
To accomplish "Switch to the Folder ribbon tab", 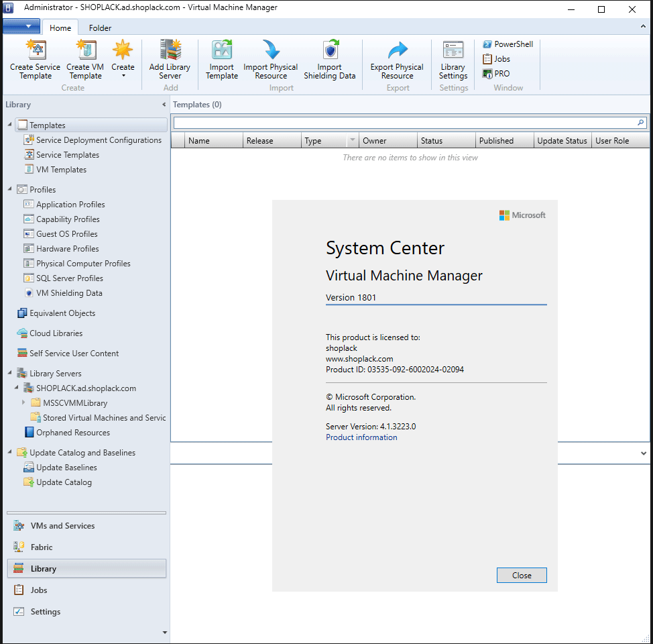I will 100,28.
